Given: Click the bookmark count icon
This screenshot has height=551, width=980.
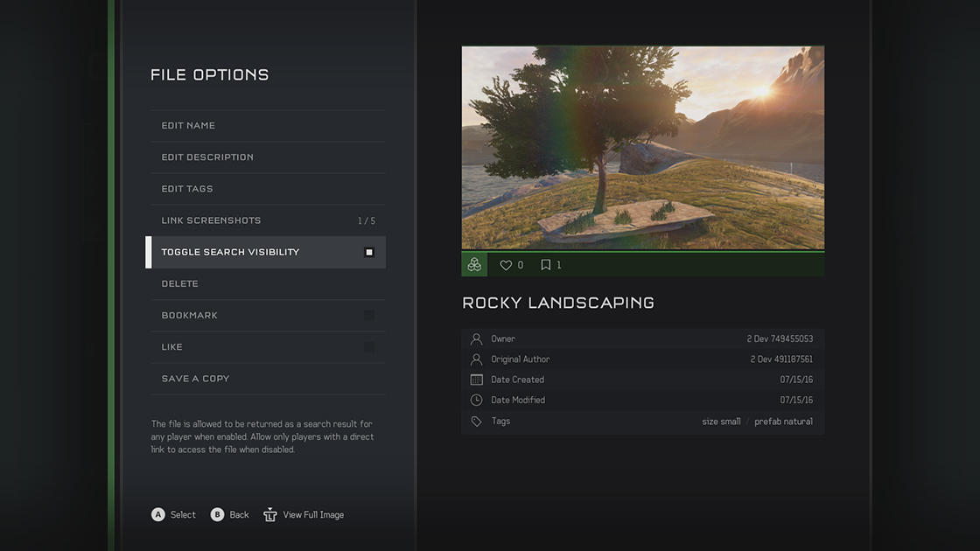Looking at the screenshot, I should (546, 265).
